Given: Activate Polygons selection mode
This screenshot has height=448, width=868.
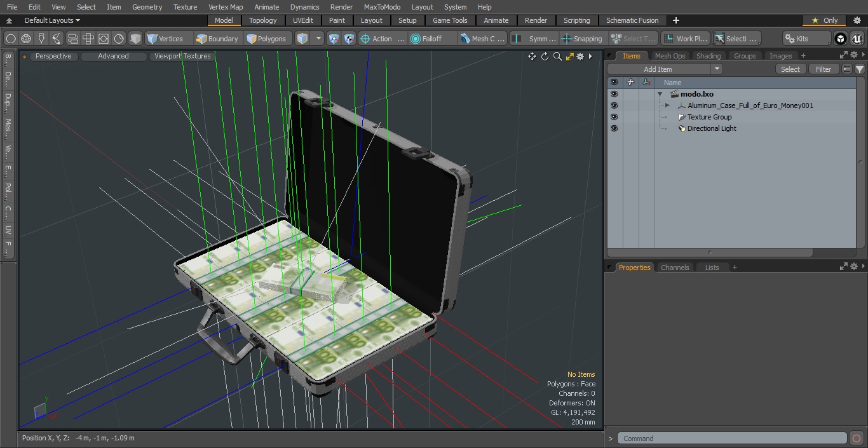Looking at the screenshot, I should [x=267, y=39].
